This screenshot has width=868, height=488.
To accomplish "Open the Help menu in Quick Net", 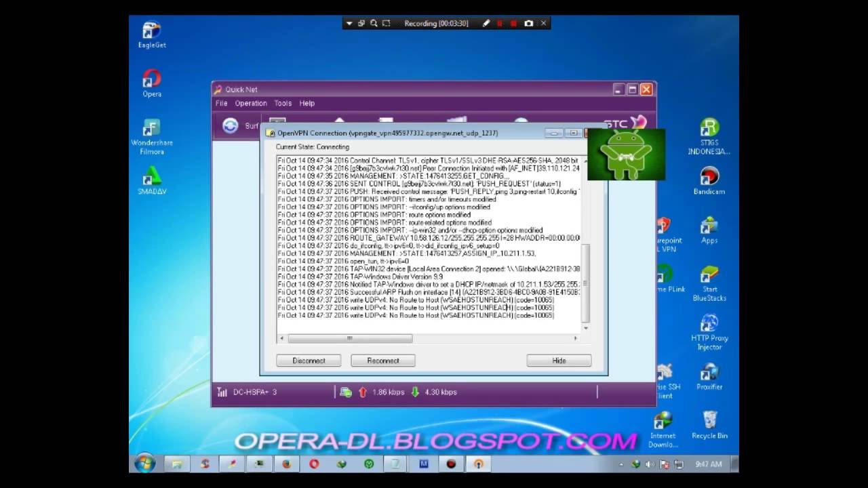I will click(x=307, y=103).
